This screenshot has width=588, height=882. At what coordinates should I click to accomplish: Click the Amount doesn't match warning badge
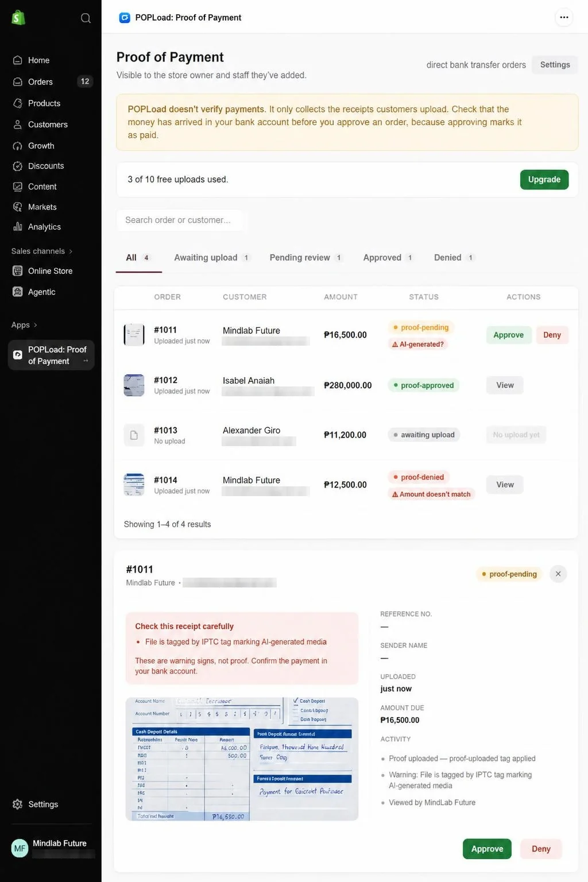[431, 494]
